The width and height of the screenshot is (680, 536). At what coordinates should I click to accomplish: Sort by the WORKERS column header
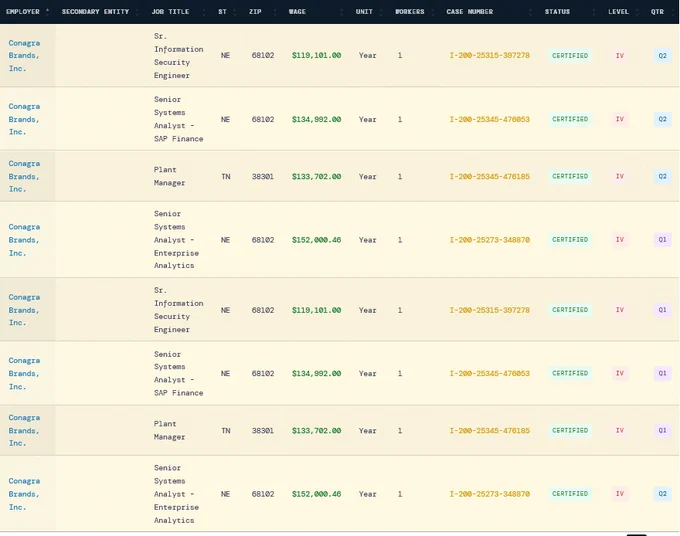tap(409, 12)
